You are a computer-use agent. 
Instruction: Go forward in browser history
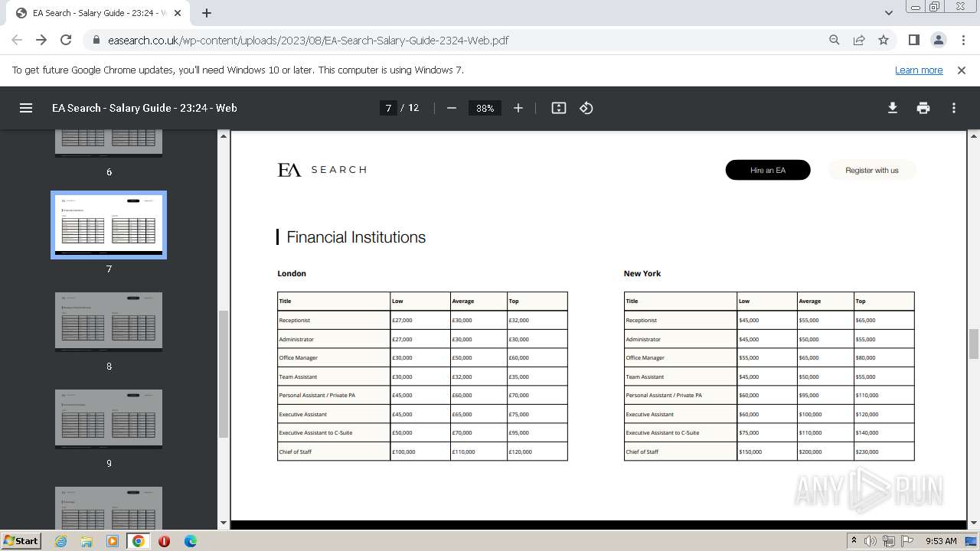coord(41,40)
